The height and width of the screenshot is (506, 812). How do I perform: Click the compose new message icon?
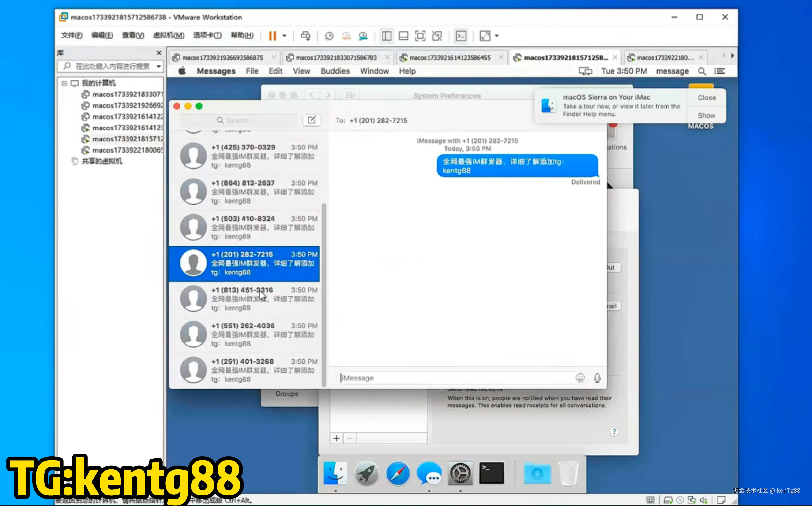[x=311, y=120]
